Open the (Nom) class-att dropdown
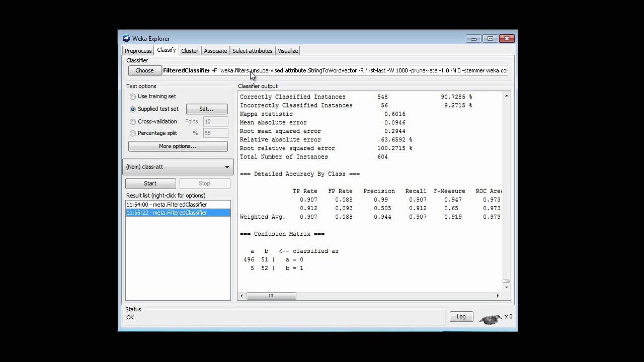The width and height of the screenshot is (644, 362). (178, 167)
